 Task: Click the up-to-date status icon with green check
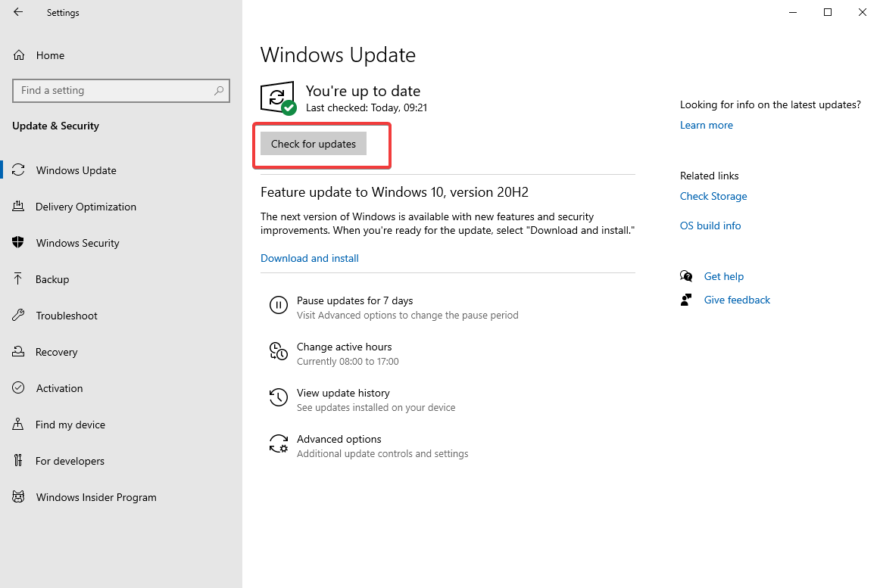click(x=279, y=98)
